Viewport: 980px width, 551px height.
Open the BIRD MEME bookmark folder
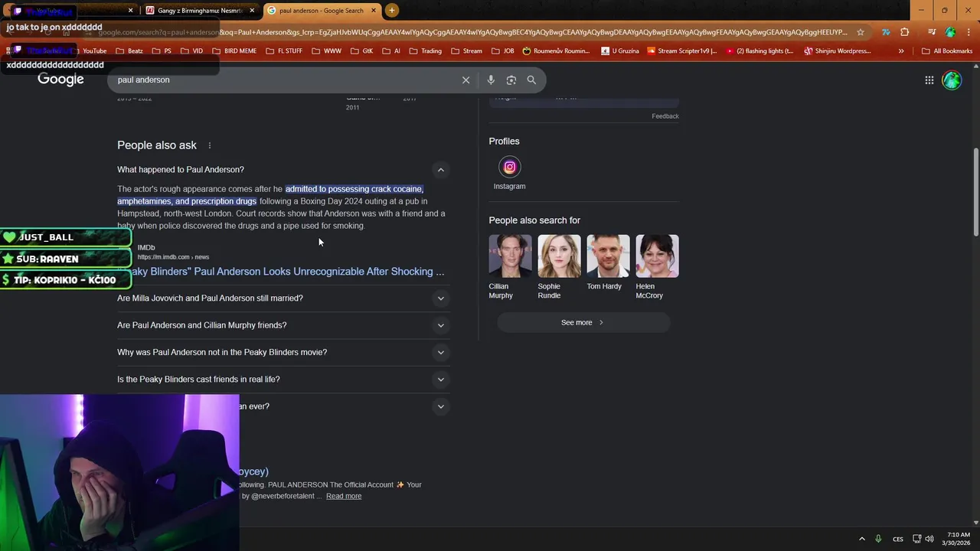tap(234, 51)
